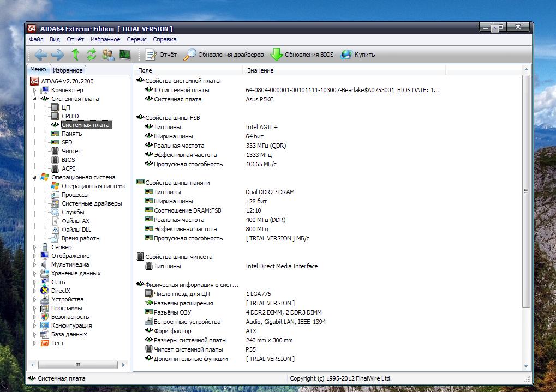Select the Время работы tree item
This screenshot has height=392, width=556.
[x=81, y=238]
